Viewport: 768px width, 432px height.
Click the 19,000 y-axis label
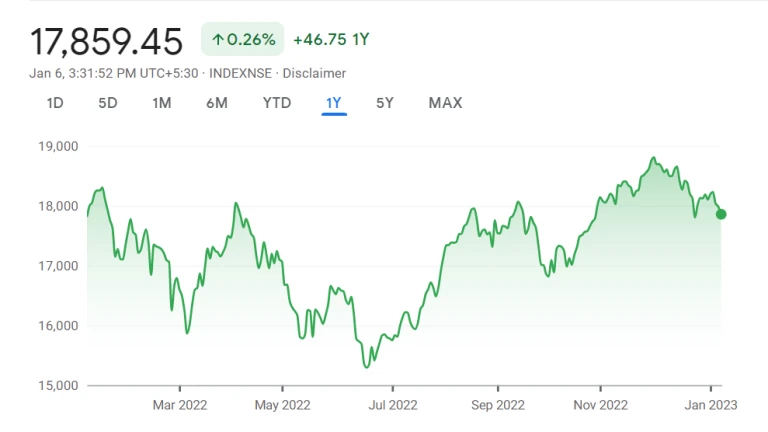coord(58,146)
